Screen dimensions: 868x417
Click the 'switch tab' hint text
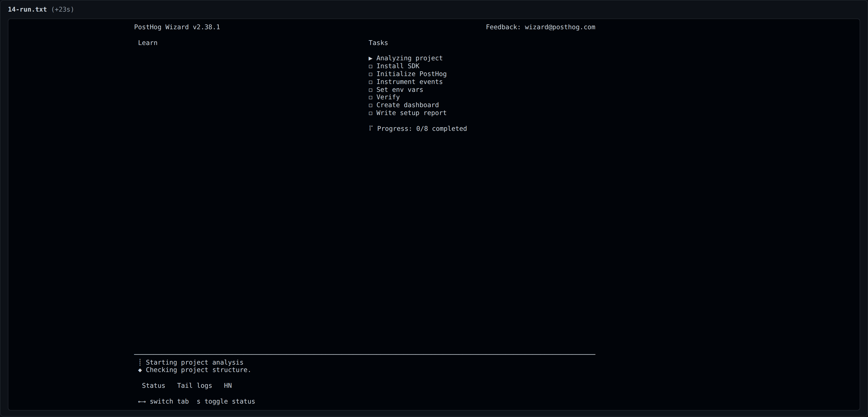tap(169, 401)
